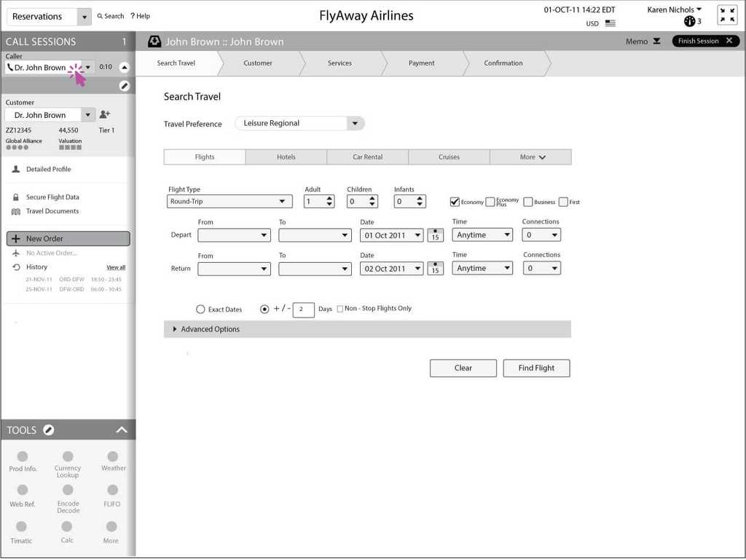Viewport: 746px width, 560px height.
Task: Click the add customer icon beside Dr. John Brown
Action: click(x=104, y=114)
